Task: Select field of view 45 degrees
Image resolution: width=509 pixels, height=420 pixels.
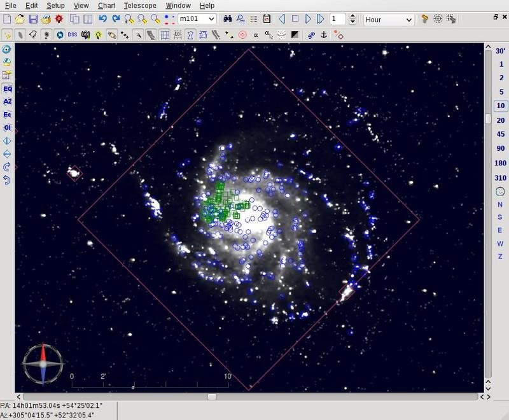Action: [x=499, y=134]
